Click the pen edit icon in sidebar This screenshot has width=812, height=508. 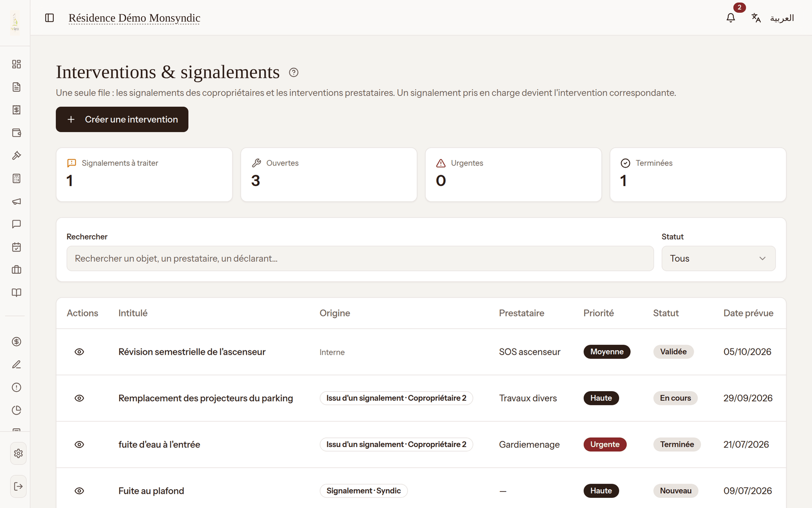click(x=16, y=364)
